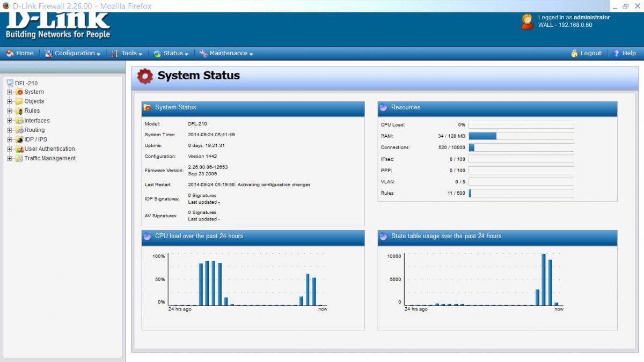This screenshot has width=644, height=362.
Task: Select Traffic Management in the tree
Action: coord(50,159)
